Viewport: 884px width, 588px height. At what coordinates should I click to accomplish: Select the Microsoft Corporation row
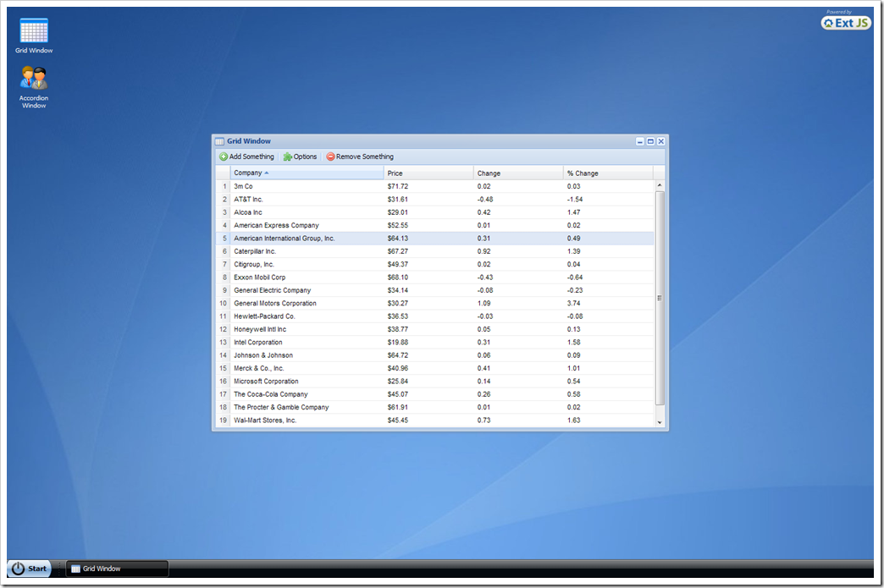pos(434,382)
